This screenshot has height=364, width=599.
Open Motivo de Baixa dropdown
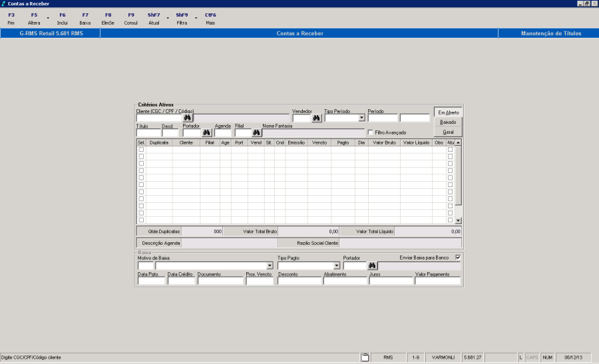click(270, 266)
